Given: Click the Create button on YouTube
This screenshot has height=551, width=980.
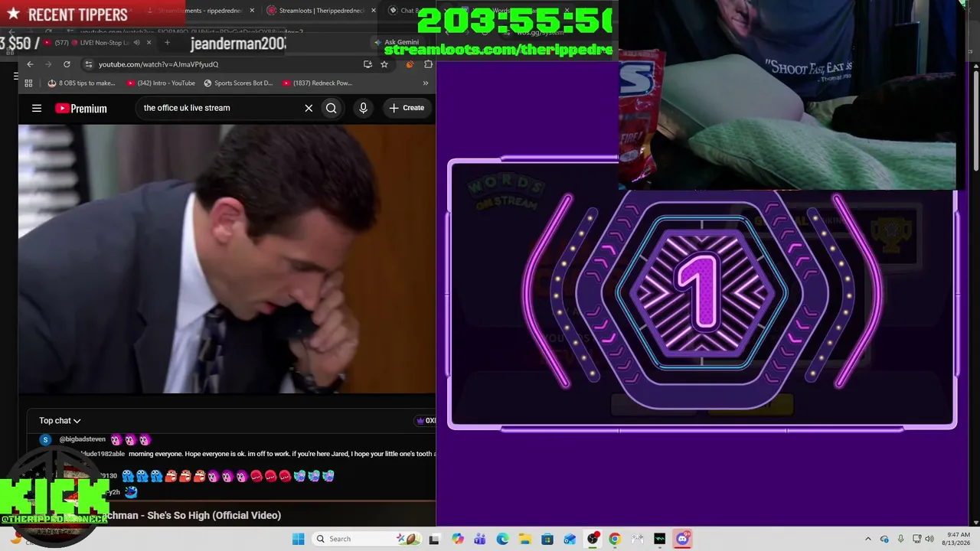Looking at the screenshot, I should point(406,108).
